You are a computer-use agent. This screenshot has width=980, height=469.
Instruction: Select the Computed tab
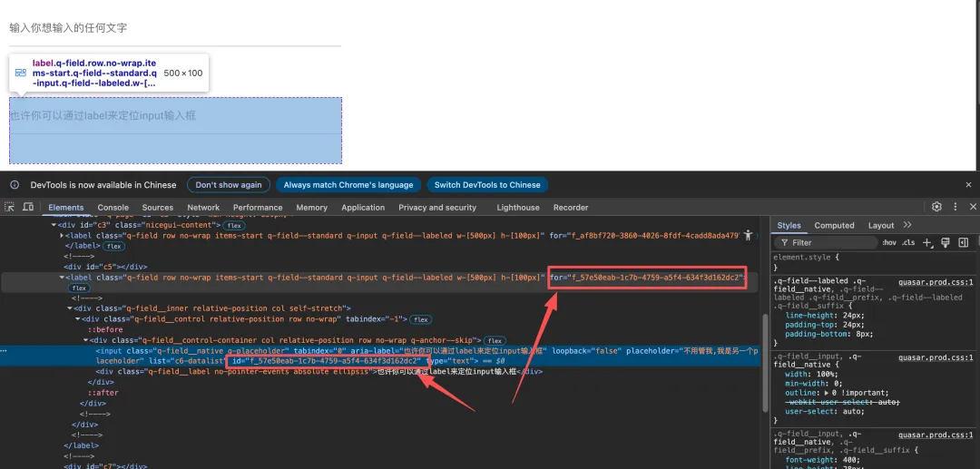(x=835, y=226)
